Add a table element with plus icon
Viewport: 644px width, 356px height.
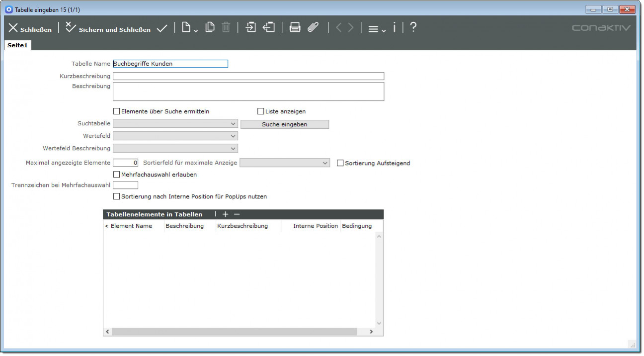tap(225, 214)
